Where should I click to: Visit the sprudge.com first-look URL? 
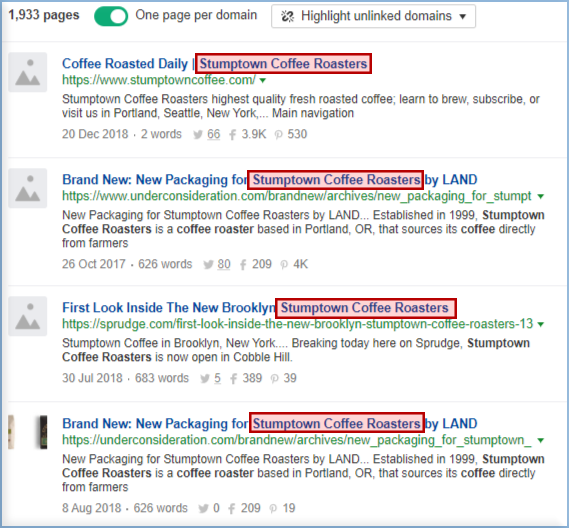click(298, 324)
